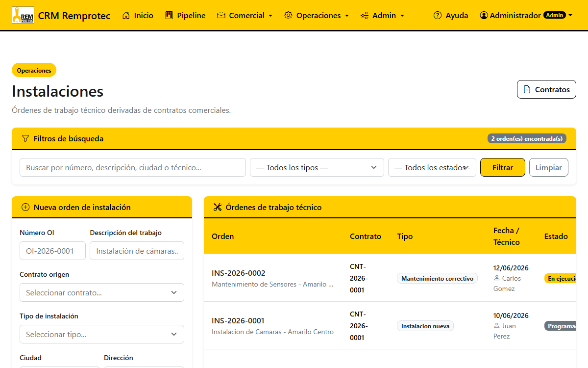Select order INS-2026-0002
Screen dimensions: 588x368
tap(239, 273)
